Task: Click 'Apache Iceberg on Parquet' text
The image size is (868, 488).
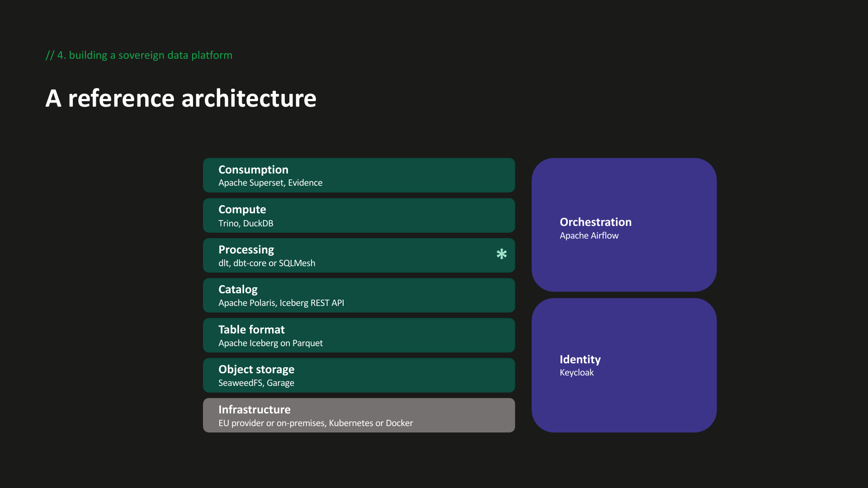Action: click(x=270, y=343)
